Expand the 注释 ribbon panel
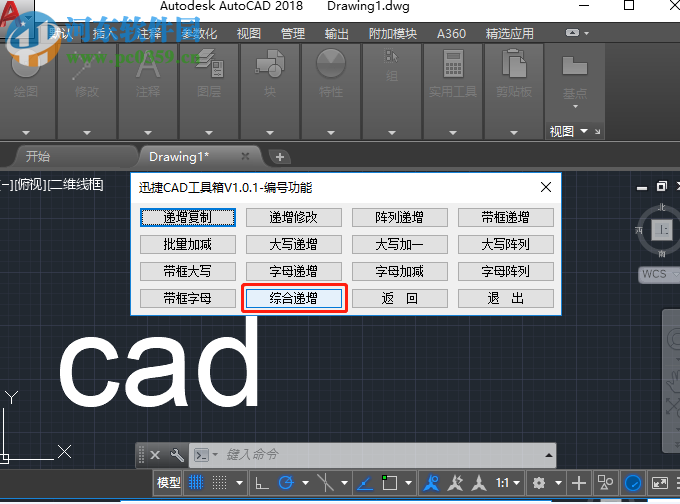The image size is (680, 504). click(148, 133)
